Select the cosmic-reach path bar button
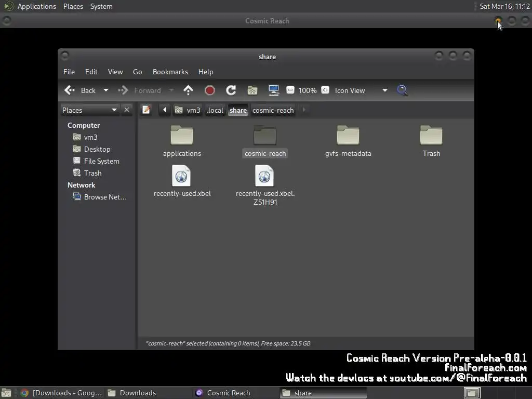The width and height of the screenshot is (532, 399). [x=273, y=110]
